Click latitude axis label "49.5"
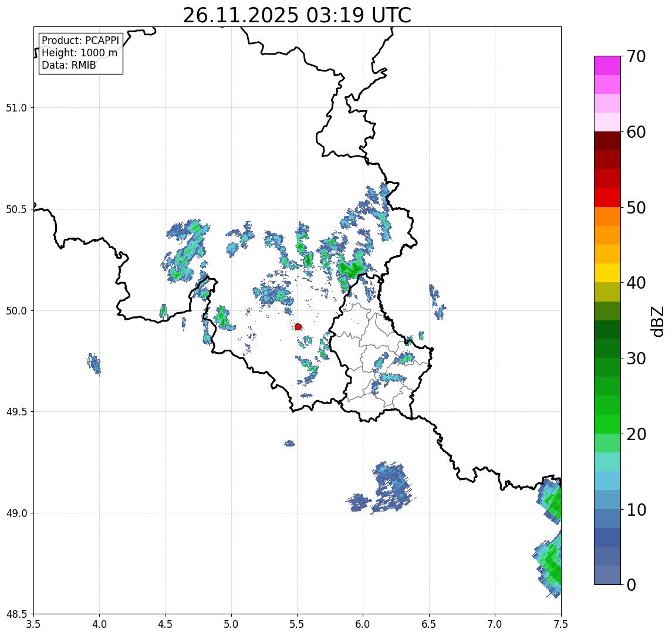This screenshot has width=672, height=636. click(16, 412)
